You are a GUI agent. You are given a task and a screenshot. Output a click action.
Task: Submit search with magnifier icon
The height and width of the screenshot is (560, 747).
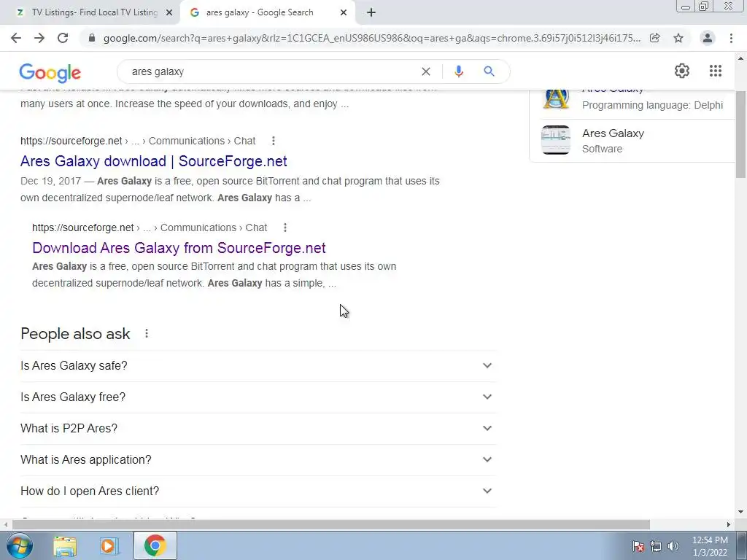489,71
